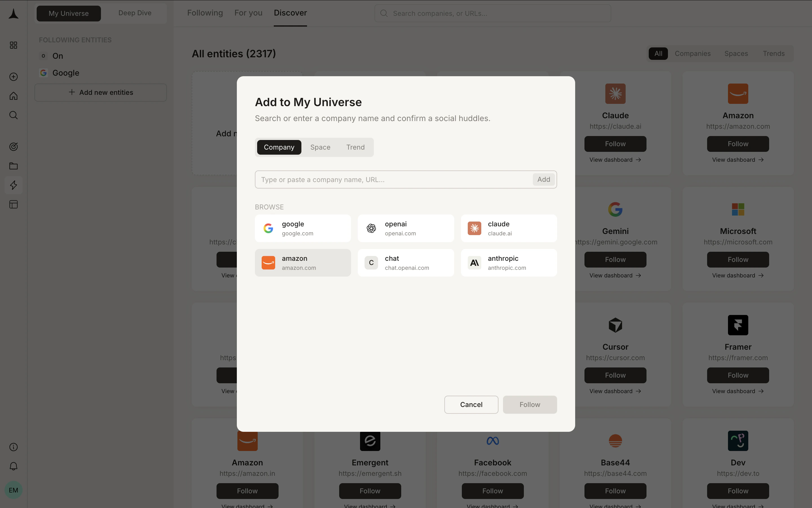Screen dimensions: 812x508
Task: View dashboard link for Cursor
Action: pyautogui.click(x=615, y=391)
